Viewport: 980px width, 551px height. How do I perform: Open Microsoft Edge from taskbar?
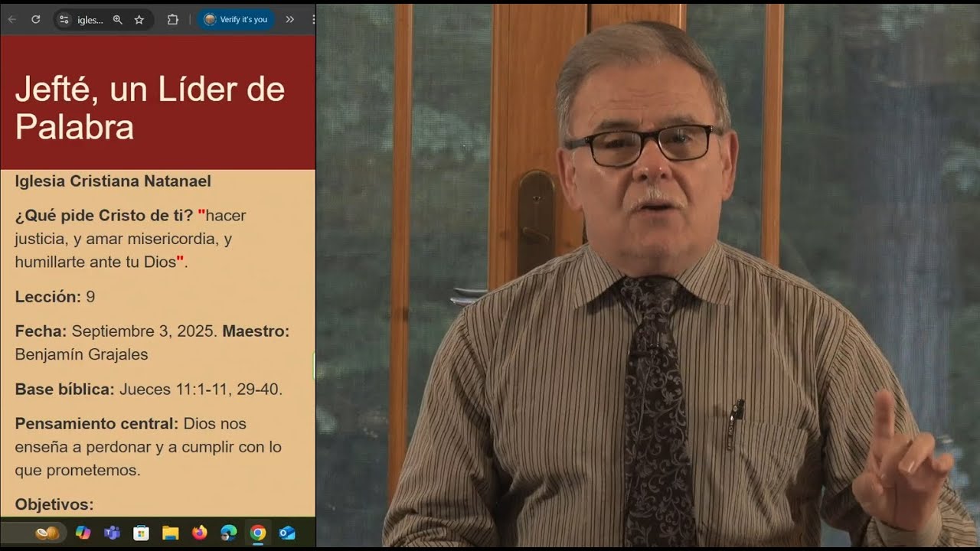pyautogui.click(x=229, y=533)
